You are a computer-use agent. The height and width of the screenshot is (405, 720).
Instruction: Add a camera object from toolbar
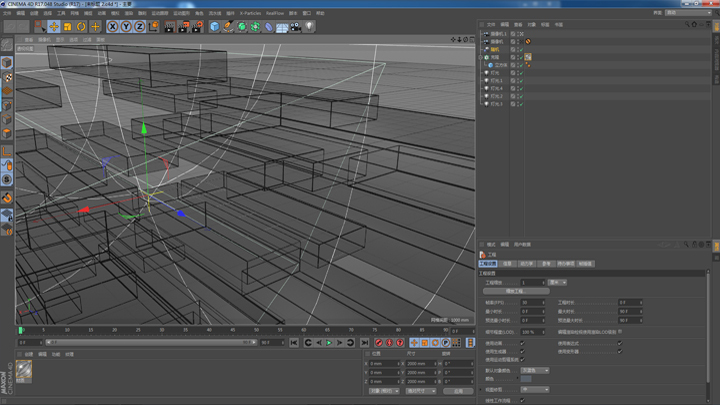click(x=296, y=27)
